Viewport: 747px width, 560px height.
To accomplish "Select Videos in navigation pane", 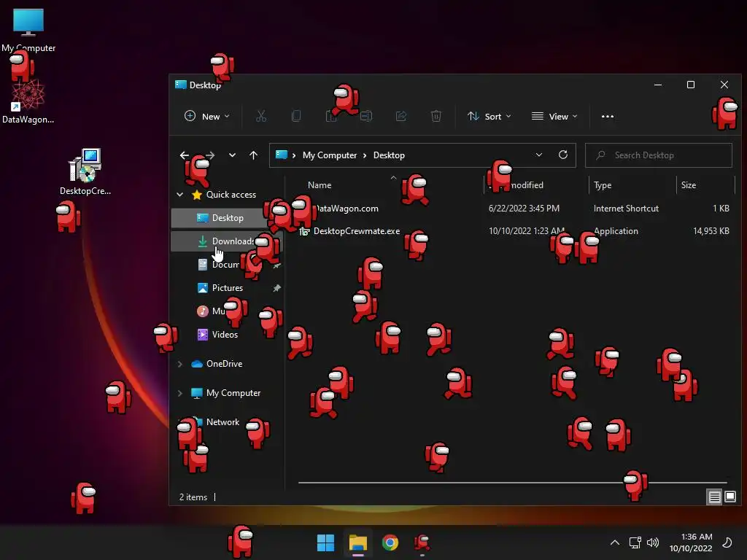I will (x=225, y=335).
